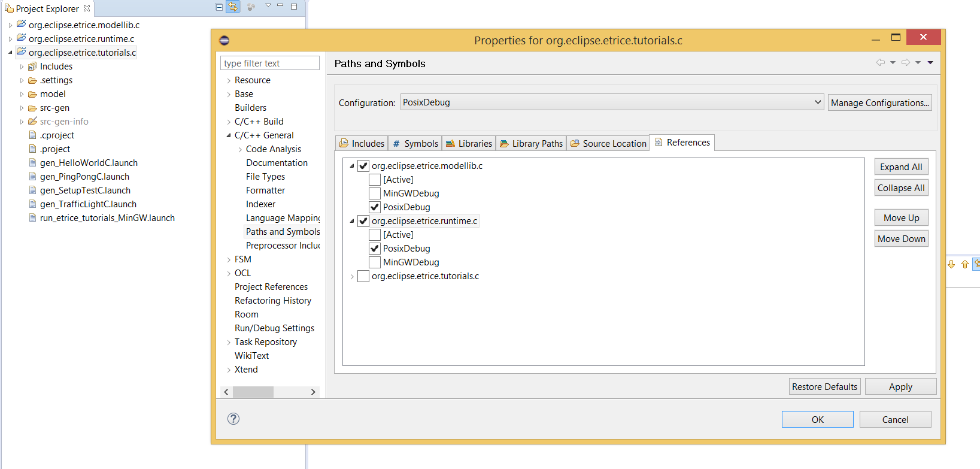The width and height of the screenshot is (980, 469).
Task: Confirm the dialog with OK
Action: click(818, 419)
